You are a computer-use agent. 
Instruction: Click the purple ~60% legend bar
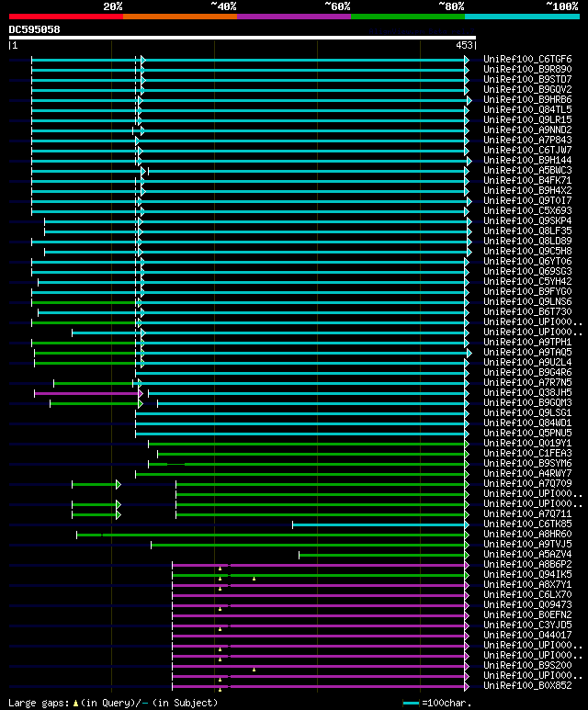[x=294, y=17]
